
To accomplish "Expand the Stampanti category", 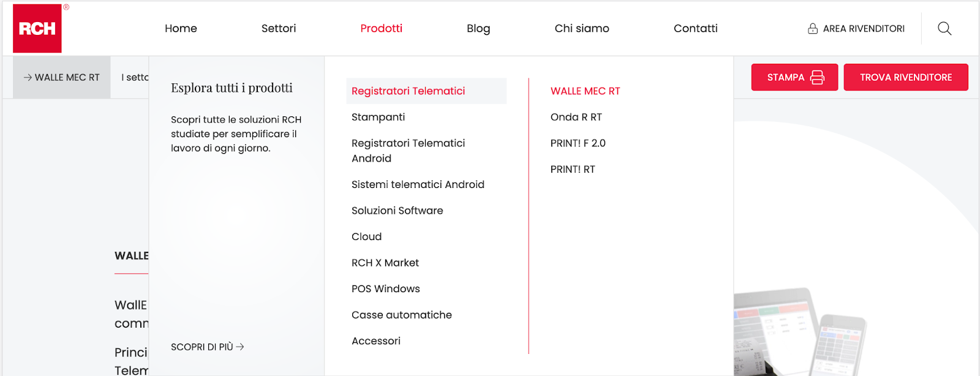I will [x=378, y=117].
